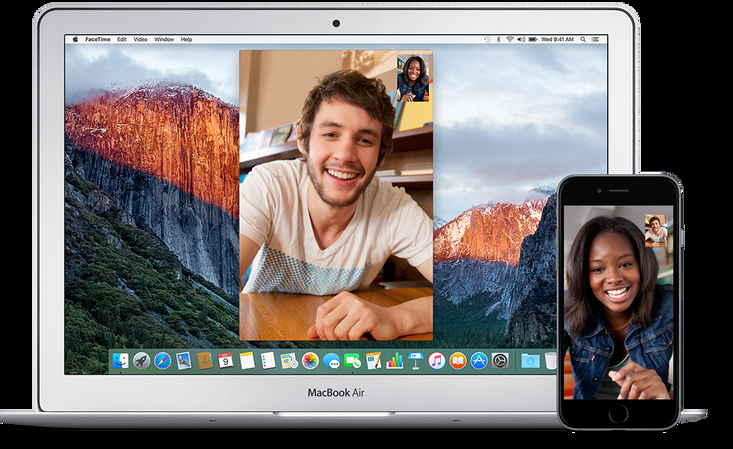Open Finder from the dock
Viewport: 733px width, 449px height.
121,361
